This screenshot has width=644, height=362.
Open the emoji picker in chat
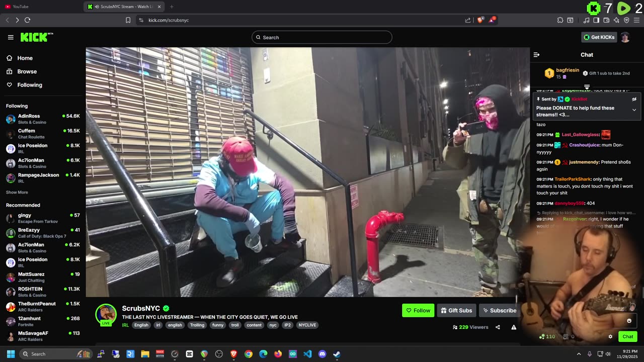[x=629, y=321]
